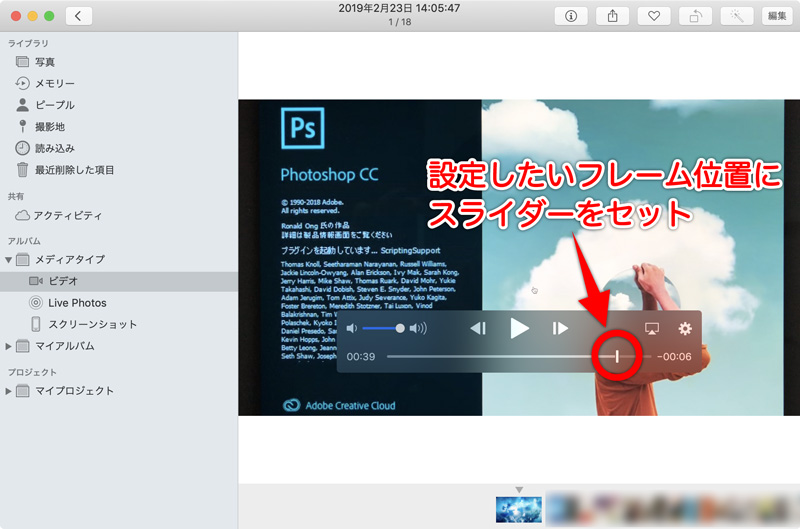Click the 1 / 18 item counter
The image size is (800, 529).
pyautogui.click(x=399, y=22)
